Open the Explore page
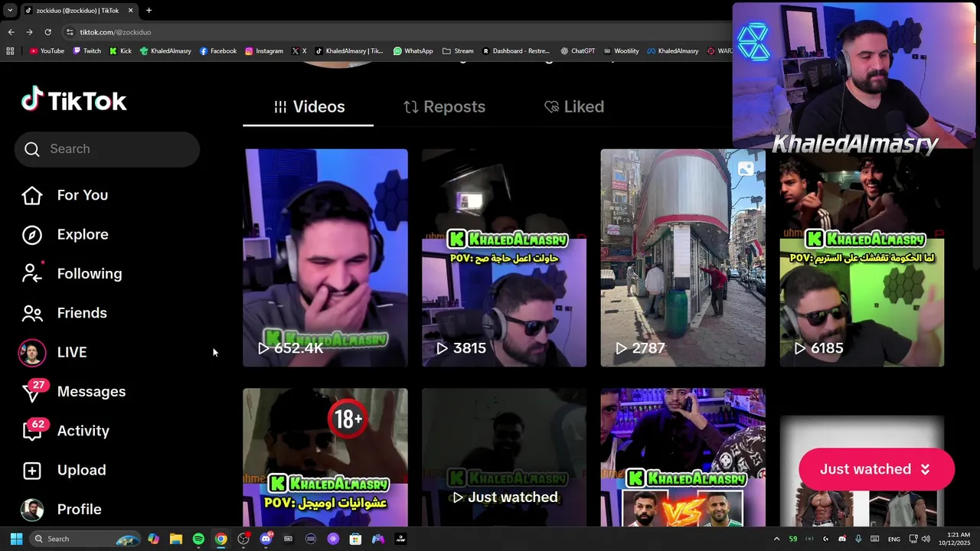This screenshot has width=980, height=551. [x=65, y=234]
